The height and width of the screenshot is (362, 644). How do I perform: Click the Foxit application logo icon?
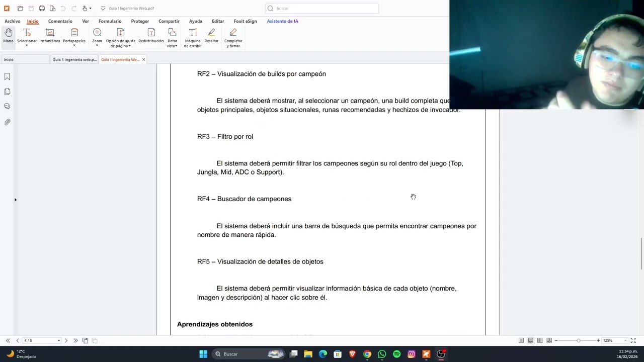point(7,9)
